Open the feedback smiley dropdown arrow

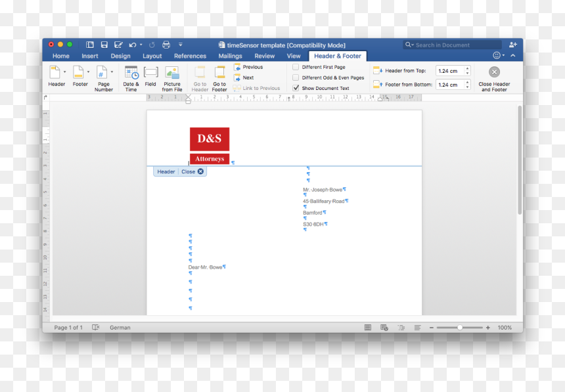coord(503,56)
